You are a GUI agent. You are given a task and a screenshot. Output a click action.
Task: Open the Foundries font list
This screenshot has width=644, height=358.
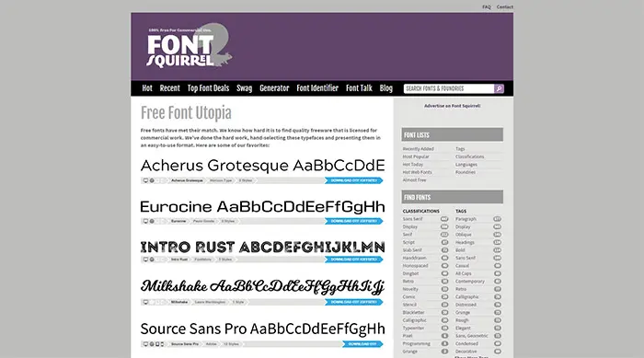466,172
